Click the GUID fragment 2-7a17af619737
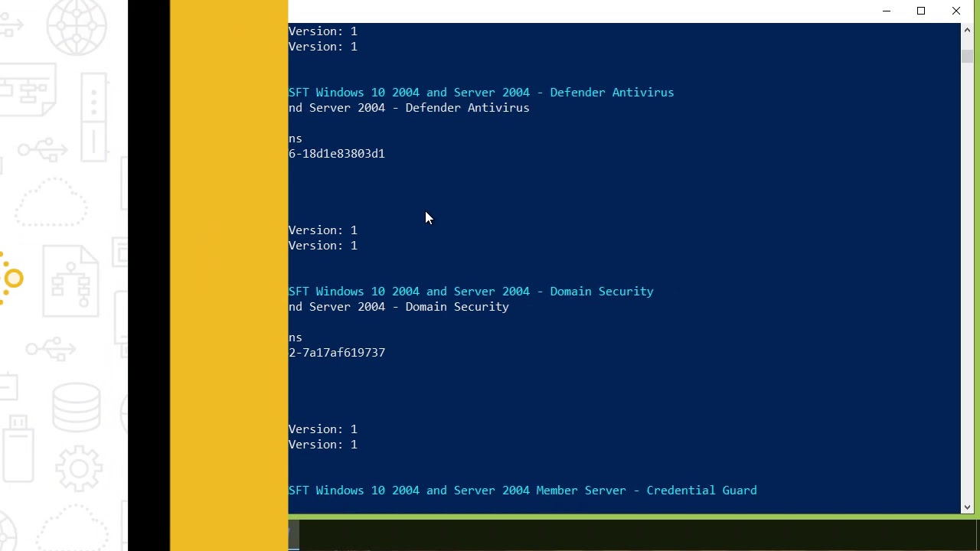Screen dimensions: 980x551 [337, 353]
